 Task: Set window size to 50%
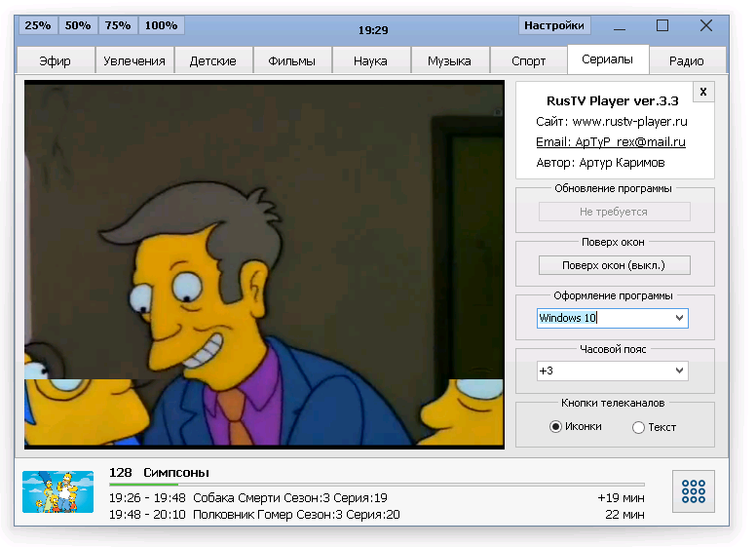78,25
